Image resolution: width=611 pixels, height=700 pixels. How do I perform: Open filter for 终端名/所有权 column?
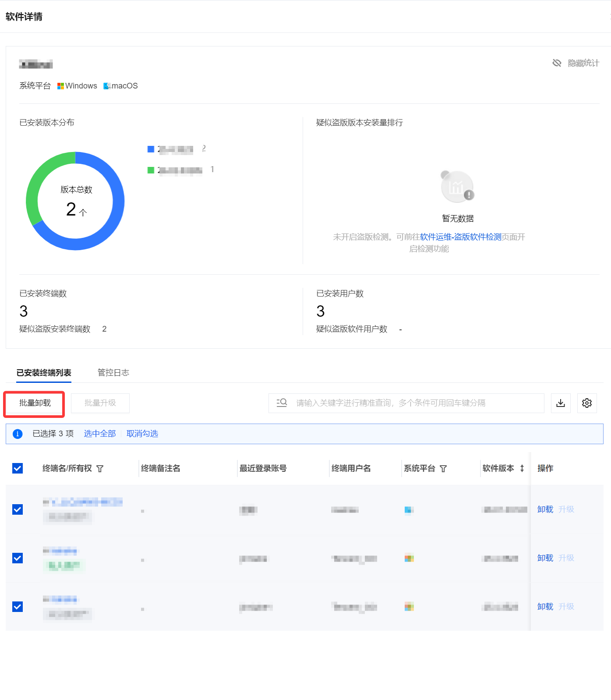(x=100, y=469)
